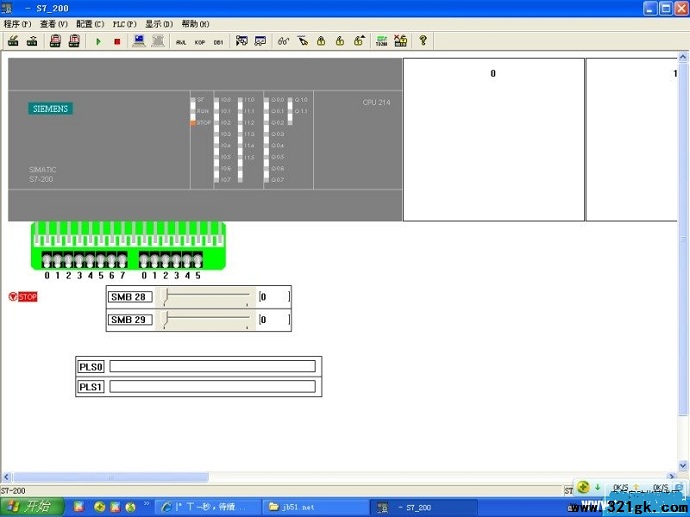690x517 pixels.
Task: Click the paste program OB1 icon
Action: tap(55, 41)
